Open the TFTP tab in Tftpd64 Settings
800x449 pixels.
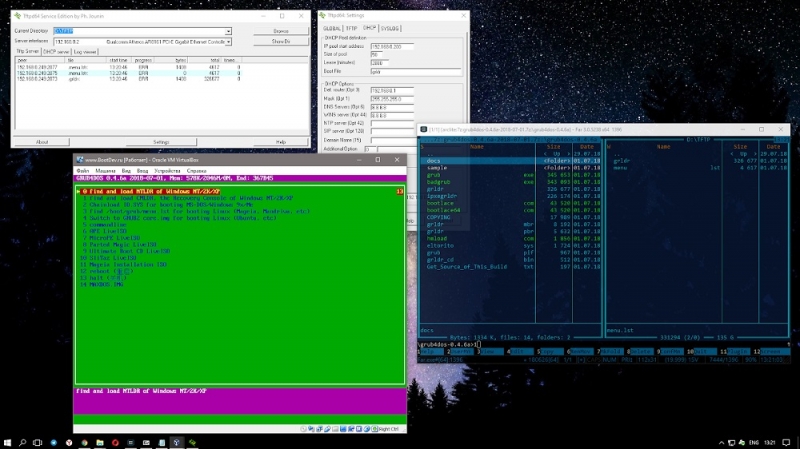(x=352, y=29)
